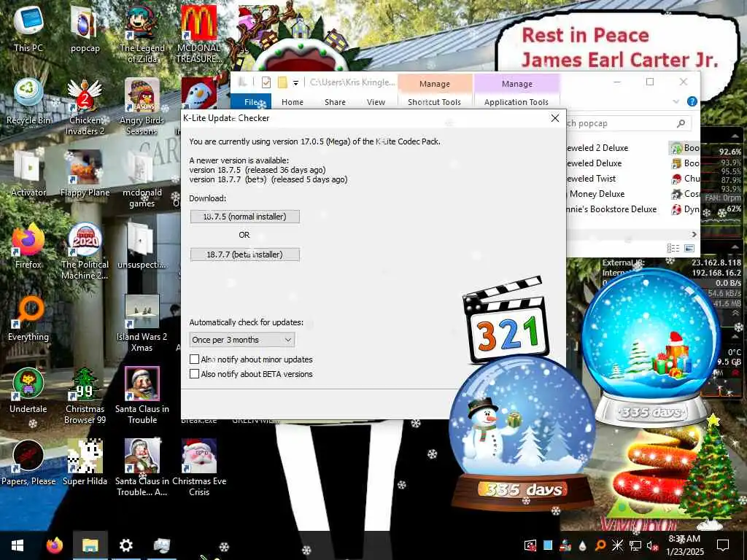Close the K-Lite Update Checker dialog

555,118
